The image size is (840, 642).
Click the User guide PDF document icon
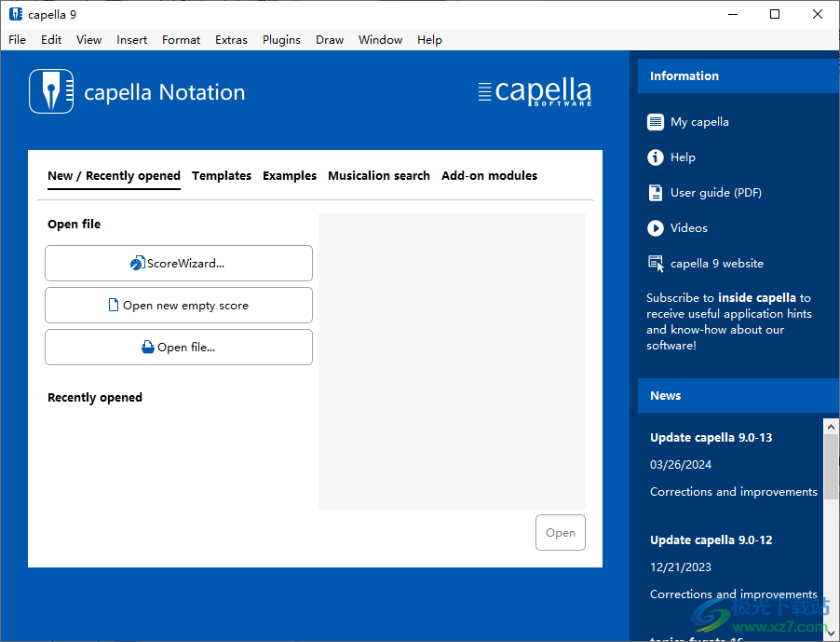coord(656,193)
